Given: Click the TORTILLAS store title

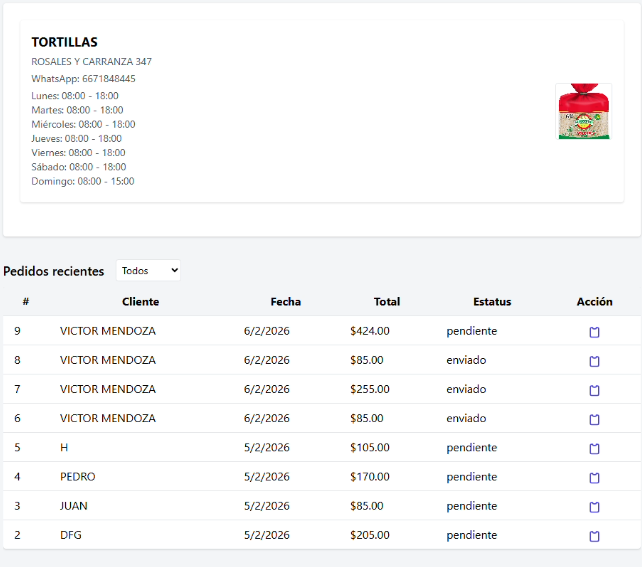Looking at the screenshot, I should [64, 42].
